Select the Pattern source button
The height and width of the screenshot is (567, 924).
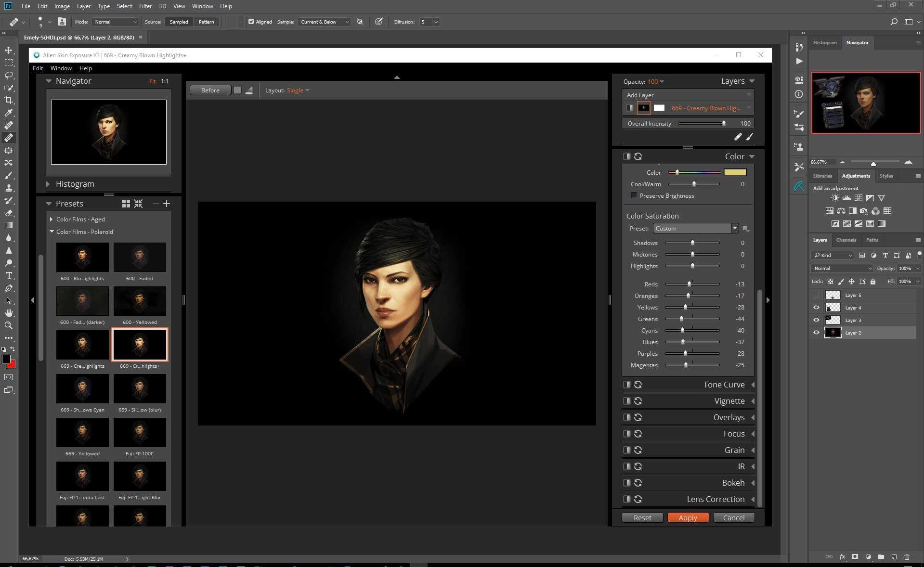pyautogui.click(x=206, y=22)
